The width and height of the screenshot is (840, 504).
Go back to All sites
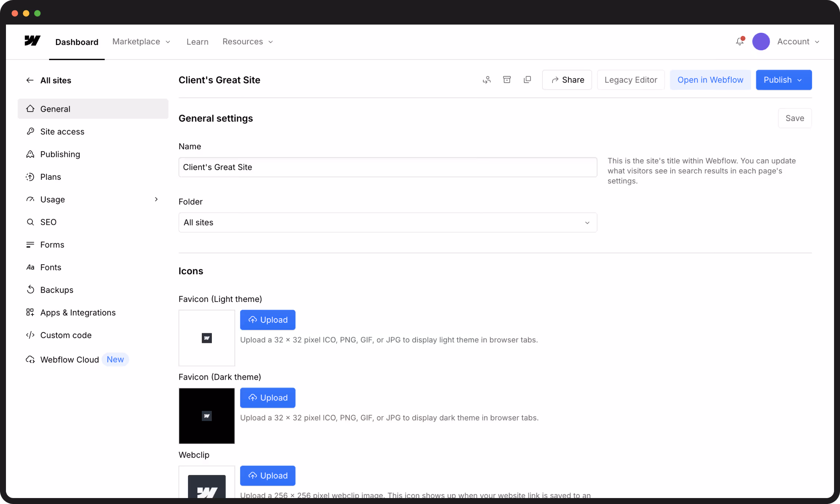coord(48,80)
